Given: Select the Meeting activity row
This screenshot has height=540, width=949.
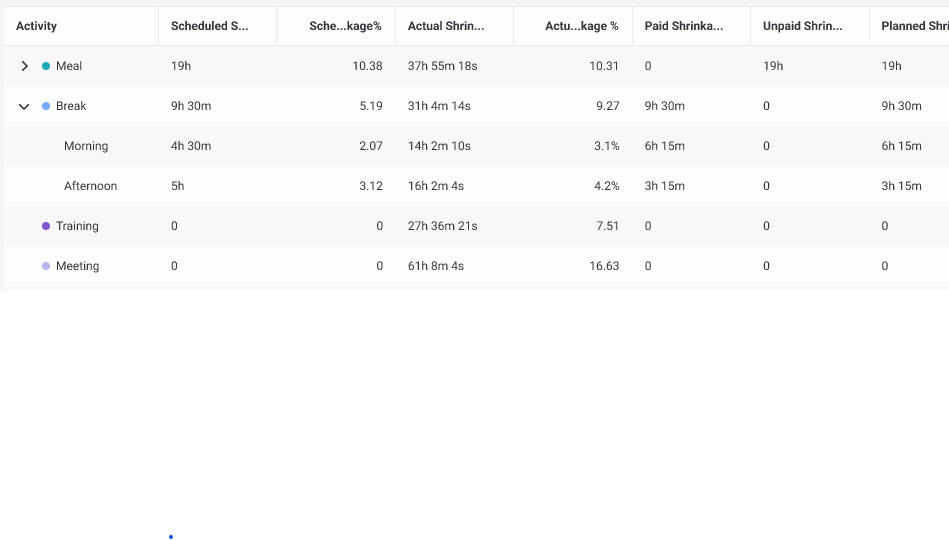Looking at the screenshot, I should click(x=77, y=266).
